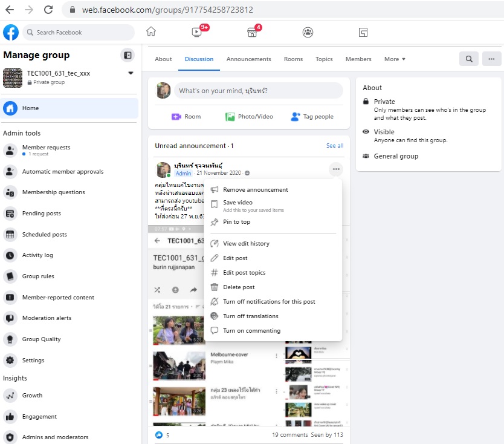This screenshot has width=504, height=444.
Task: Open the Groups icon in top bar
Action: point(308,32)
